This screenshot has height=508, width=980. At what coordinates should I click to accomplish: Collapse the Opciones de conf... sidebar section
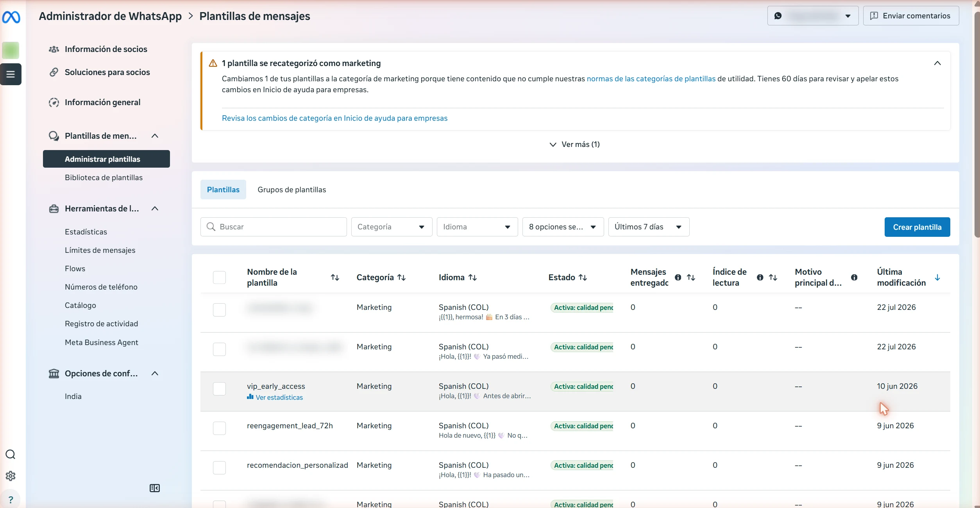click(155, 374)
